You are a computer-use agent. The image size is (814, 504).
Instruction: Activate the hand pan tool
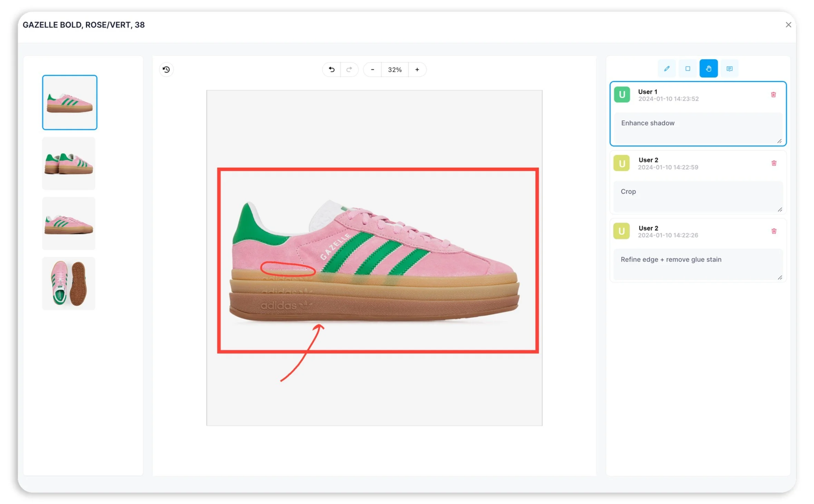708,69
